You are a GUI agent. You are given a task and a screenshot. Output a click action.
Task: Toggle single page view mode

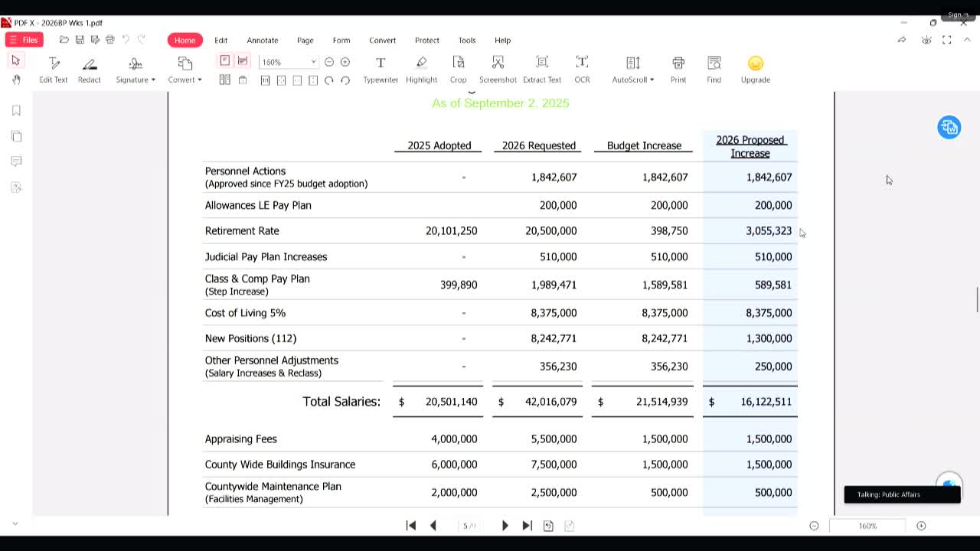[x=225, y=60]
